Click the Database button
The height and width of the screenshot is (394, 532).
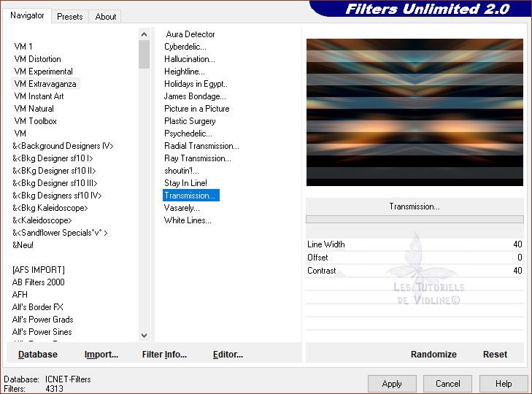(38, 355)
